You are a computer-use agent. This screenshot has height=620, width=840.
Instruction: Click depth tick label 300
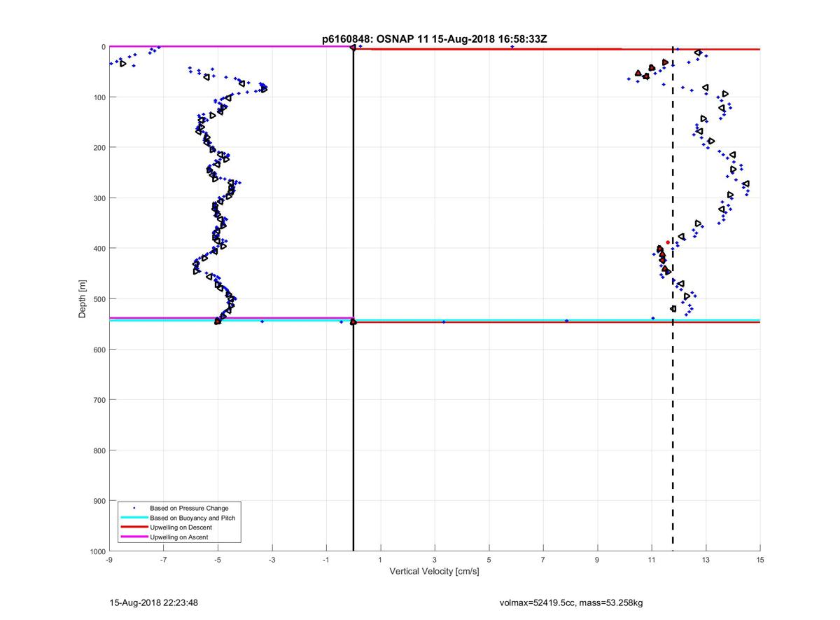point(99,198)
